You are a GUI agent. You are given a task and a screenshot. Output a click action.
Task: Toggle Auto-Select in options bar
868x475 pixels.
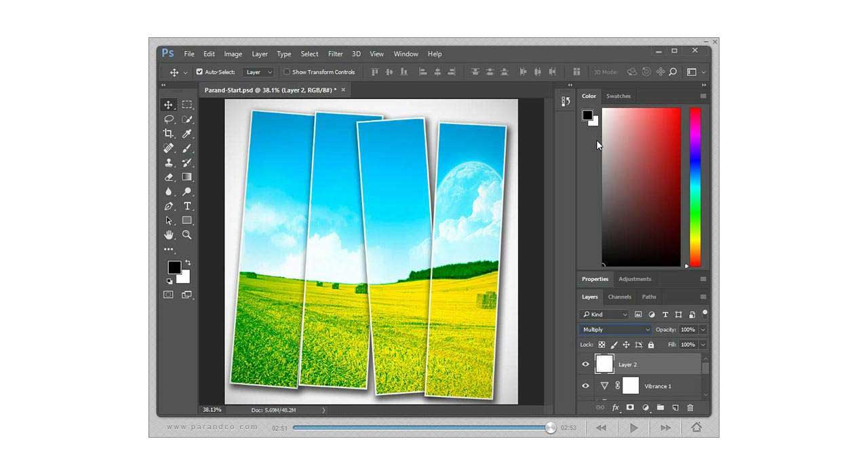199,72
